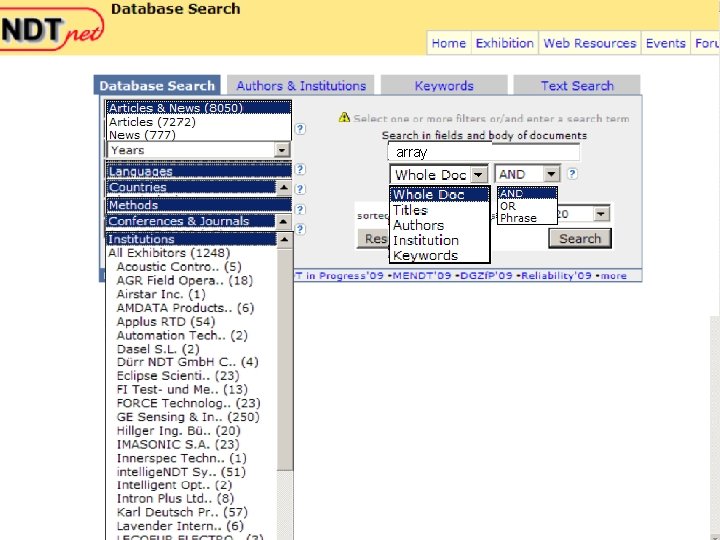This screenshot has height=540, width=720.
Task: Choose Titles in field list
Action: click(x=439, y=210)
